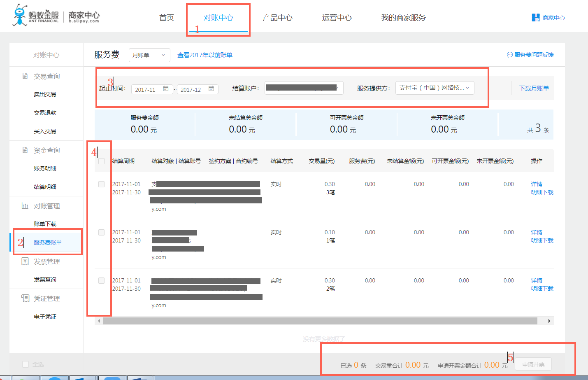Click the 未开票金额(元) column header
The width and height of the screenshot is (588, 380).
click(495, 161)
